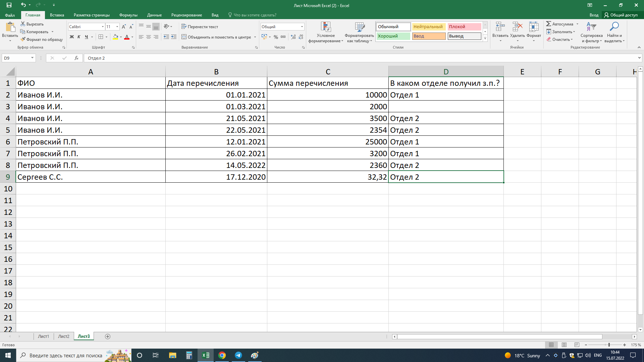Image resolution: width=644 pixels, height=362 pixels.
Task: Click the Очистить button
Action: 559,39
